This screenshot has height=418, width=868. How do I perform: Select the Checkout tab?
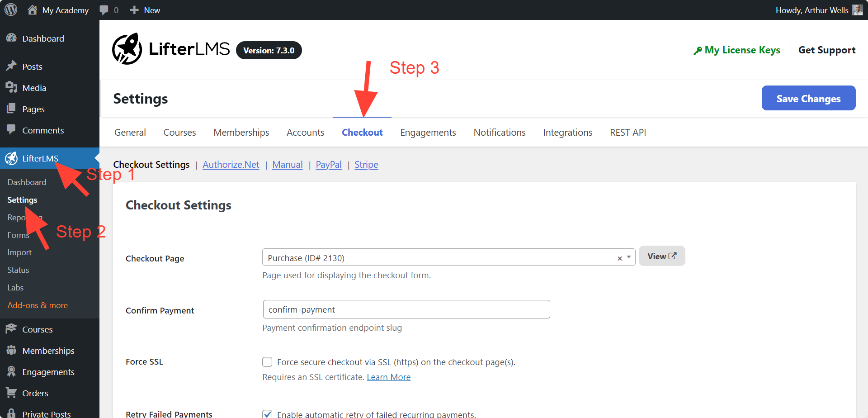click(362, 133)
